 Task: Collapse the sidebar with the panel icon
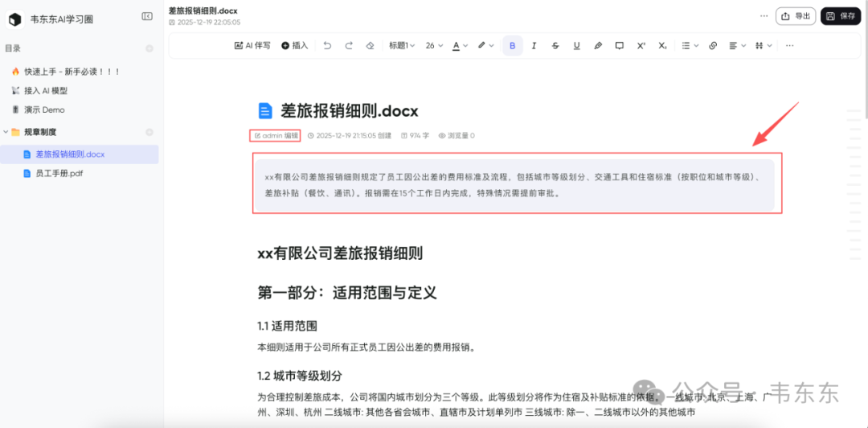pos(147,17)
